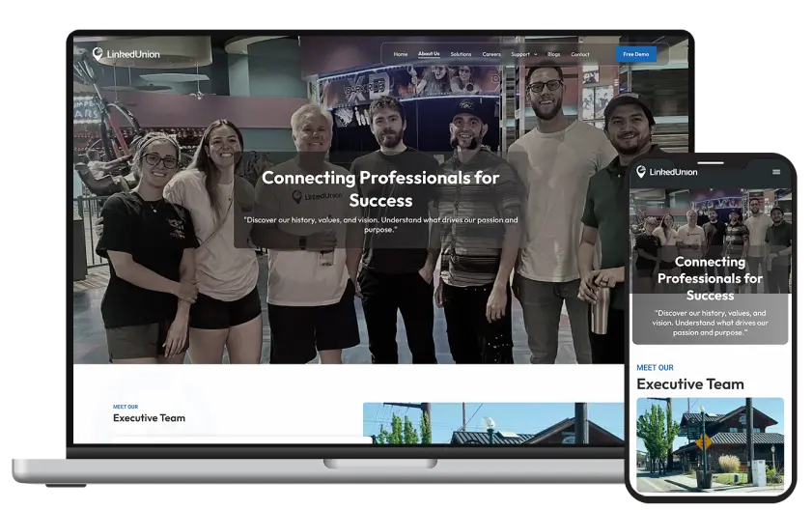Click the desktop Executive Team heading
The image size is (812, 510).
(x=149, y=418)
